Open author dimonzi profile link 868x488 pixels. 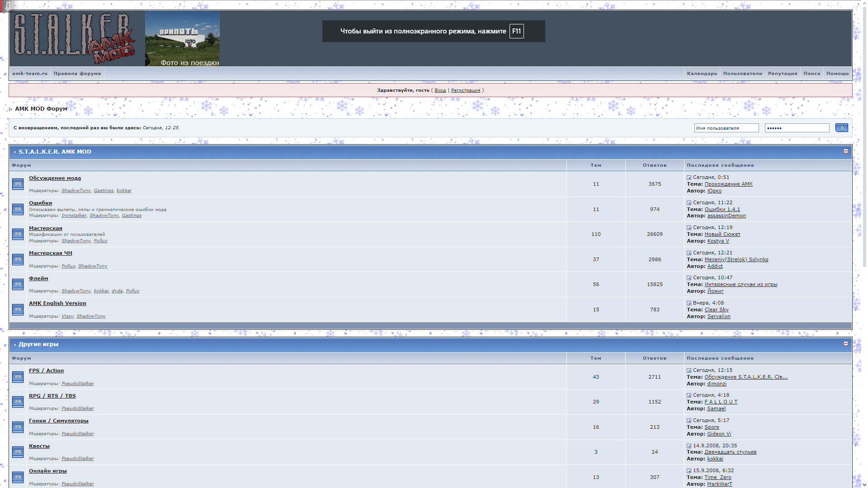[x=717, y=384]
